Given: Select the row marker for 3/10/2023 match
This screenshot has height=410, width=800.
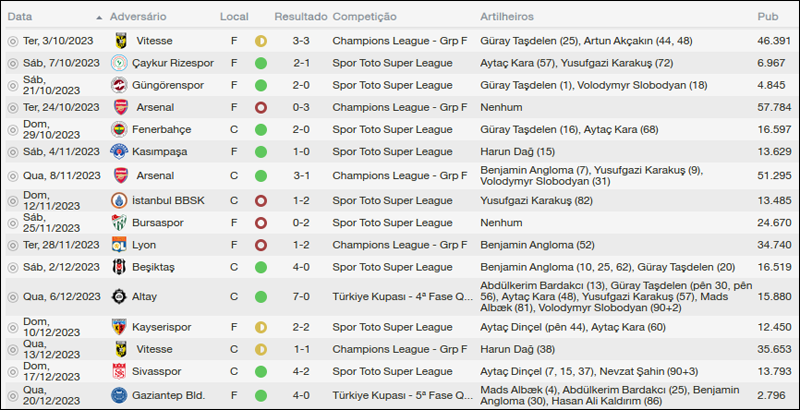Looking at the screenshot, I should tap(12, 41).
